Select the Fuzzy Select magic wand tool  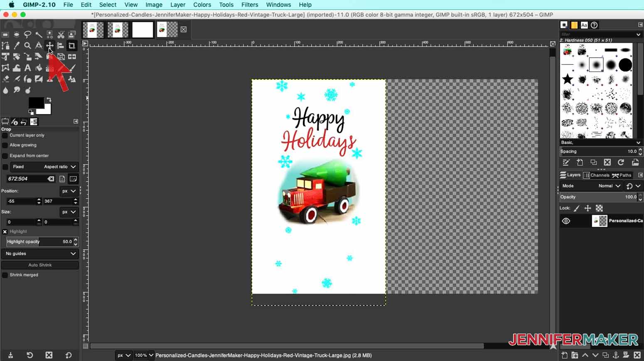pyautogui.click(x=39, y=35)
